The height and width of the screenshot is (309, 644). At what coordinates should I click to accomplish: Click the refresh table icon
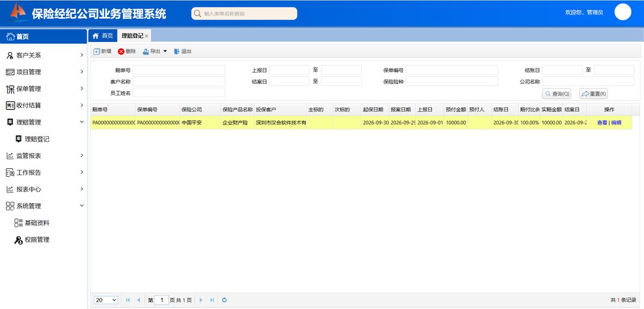(x=224, y=300)
